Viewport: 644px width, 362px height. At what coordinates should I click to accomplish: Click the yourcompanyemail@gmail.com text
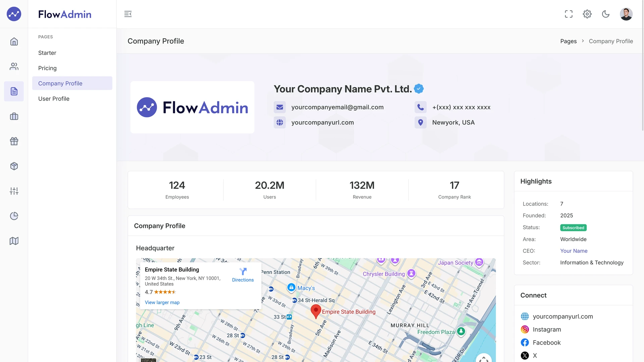coord(337,107)
